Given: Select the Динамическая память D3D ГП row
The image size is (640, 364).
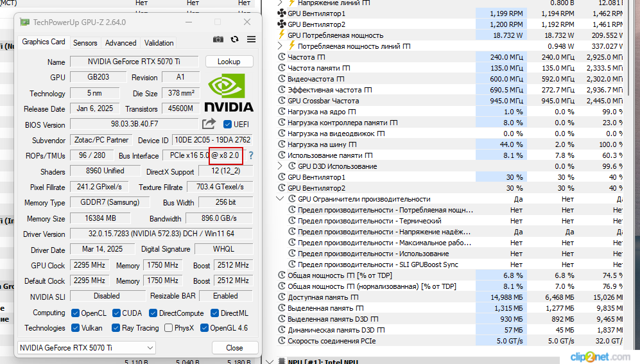Looking at the screenshot, I should pyautogui.click(x=449, y=330).
